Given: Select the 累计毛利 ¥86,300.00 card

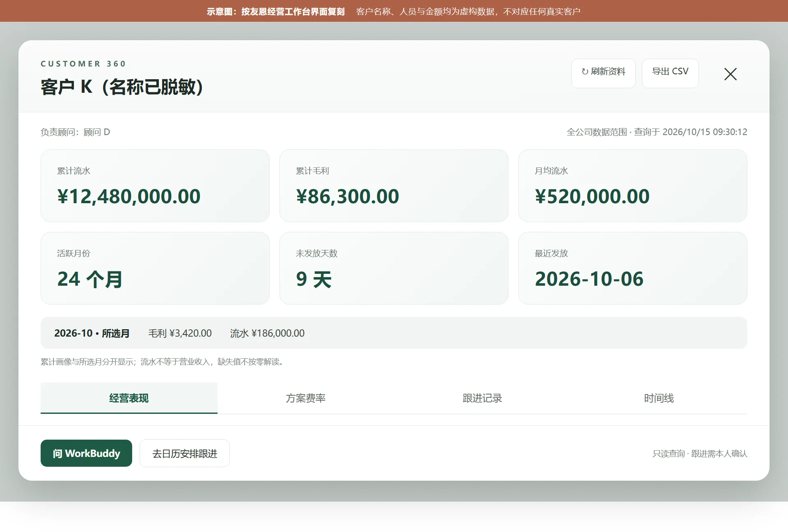Looking at the screenshot, I should (394, 186).
